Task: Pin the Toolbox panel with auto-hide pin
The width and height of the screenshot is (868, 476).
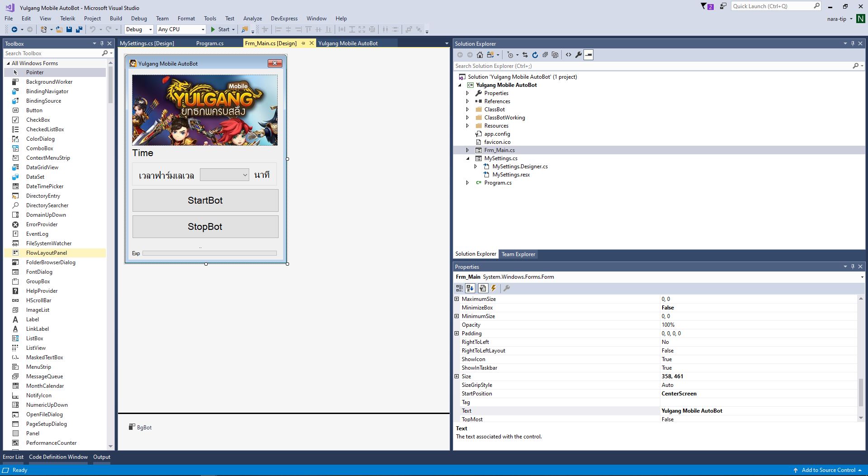Action: (x=102, y=43)
